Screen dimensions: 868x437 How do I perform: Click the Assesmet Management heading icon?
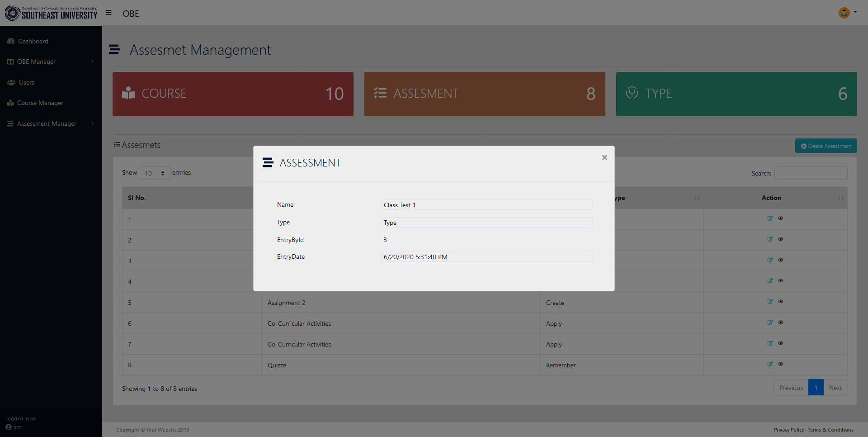(114, 49)
